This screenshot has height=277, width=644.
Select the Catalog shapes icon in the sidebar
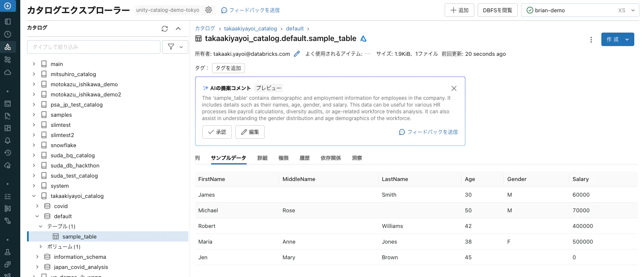coord(8,47)
